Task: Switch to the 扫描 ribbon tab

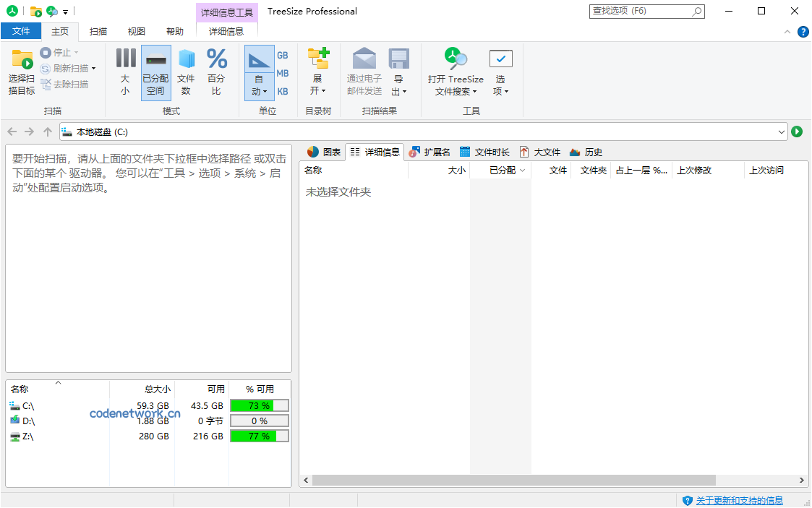Action: (97, 31)
